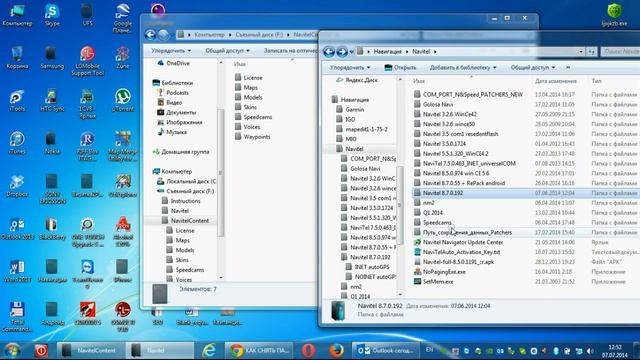640x360 pixels.
Task: Select NOINET autoGPS tree folder
Action: 375,277
